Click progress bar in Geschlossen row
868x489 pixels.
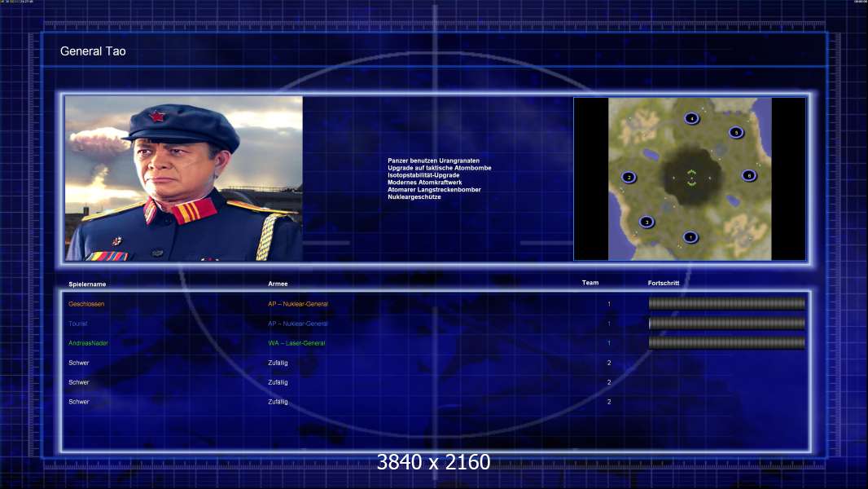coord(727,303)
